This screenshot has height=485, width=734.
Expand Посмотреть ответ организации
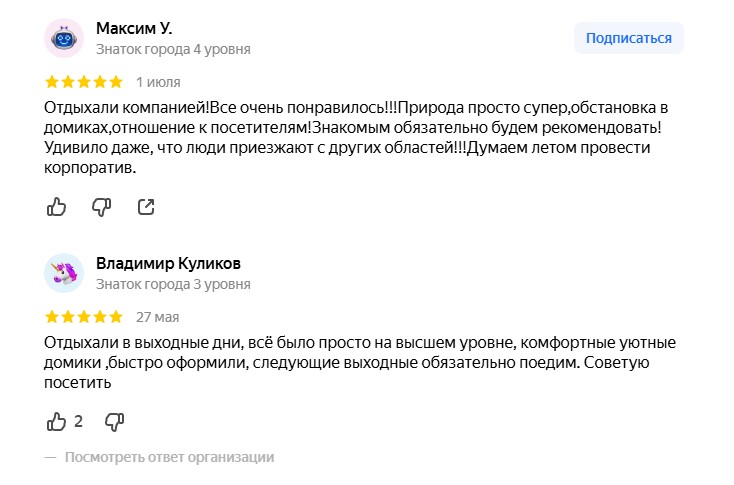[x=169, y=457]
